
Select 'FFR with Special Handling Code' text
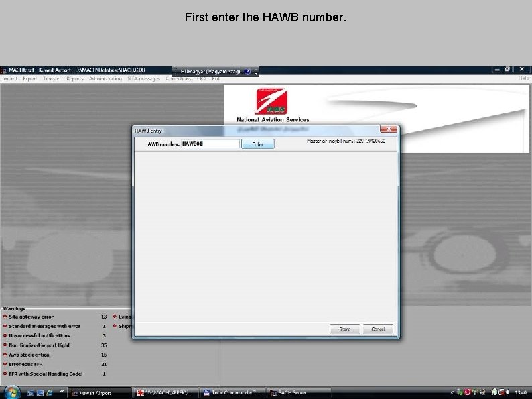click(x=46, y=374)
